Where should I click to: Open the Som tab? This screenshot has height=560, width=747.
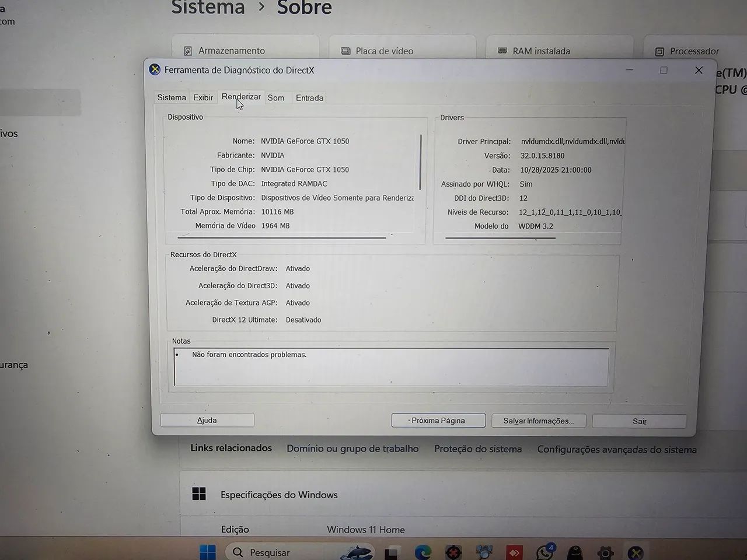(276, 98)
